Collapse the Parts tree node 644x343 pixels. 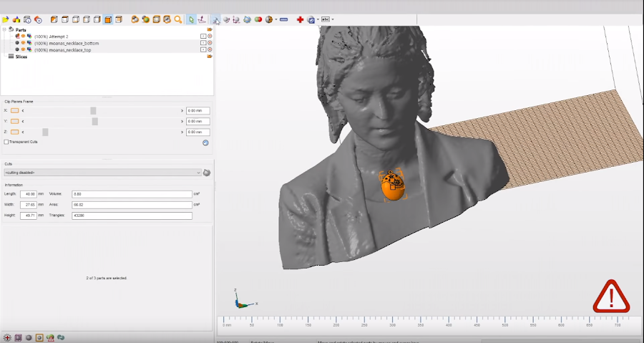pyautogui.click(x=4, y=29)
